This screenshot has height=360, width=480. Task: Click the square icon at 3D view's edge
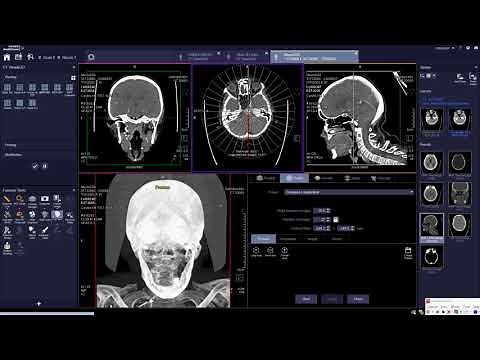pos(240,277)
